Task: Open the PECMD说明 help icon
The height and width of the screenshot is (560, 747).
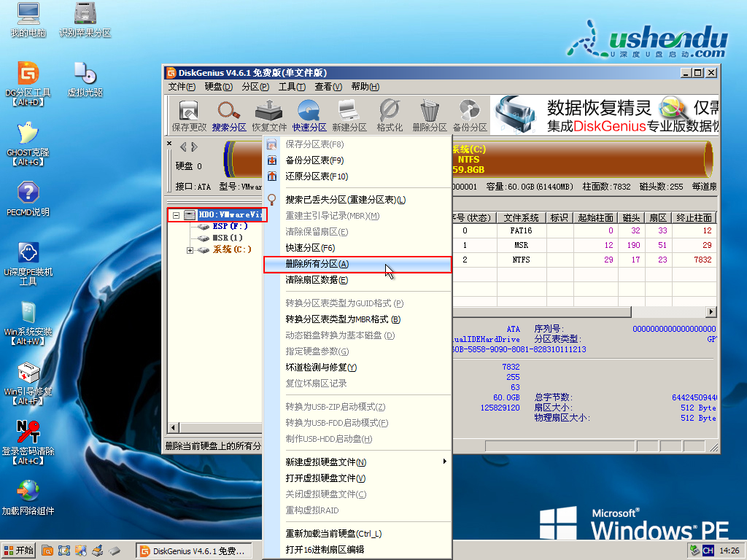Action: click(28, 199)
